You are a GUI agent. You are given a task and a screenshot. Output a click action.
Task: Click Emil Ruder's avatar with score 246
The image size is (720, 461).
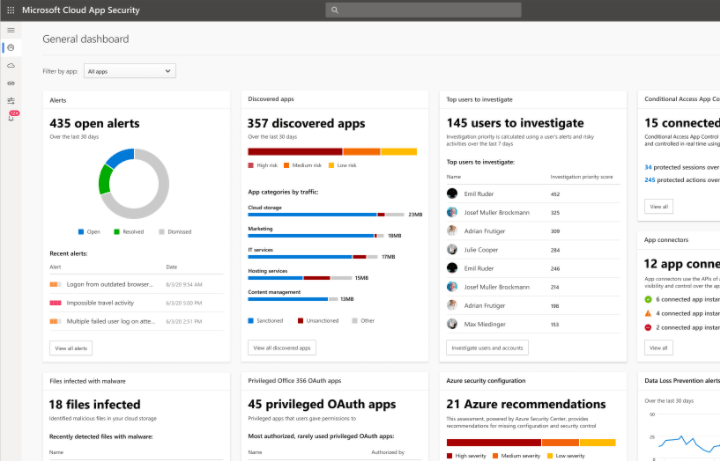pyautogui.click(x=452, y=268)
